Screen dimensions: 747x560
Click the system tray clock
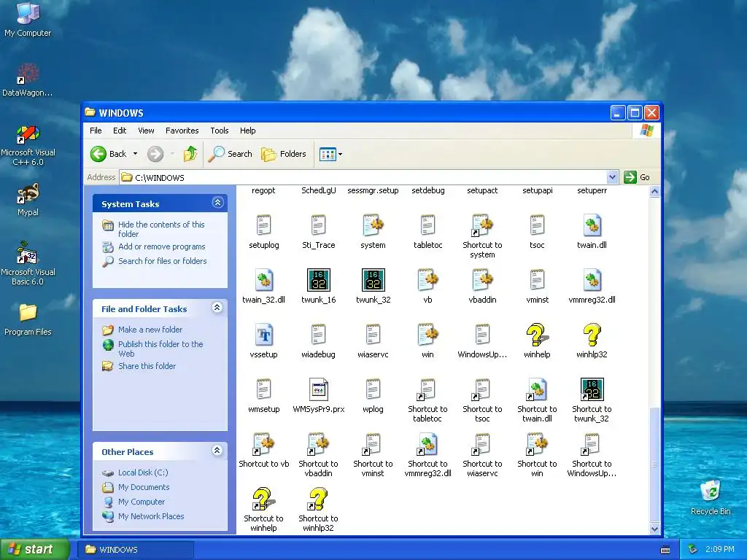pos(719,549)
